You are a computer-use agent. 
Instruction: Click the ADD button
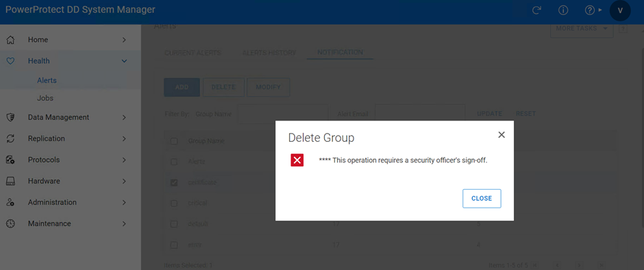tap(182, 87)
